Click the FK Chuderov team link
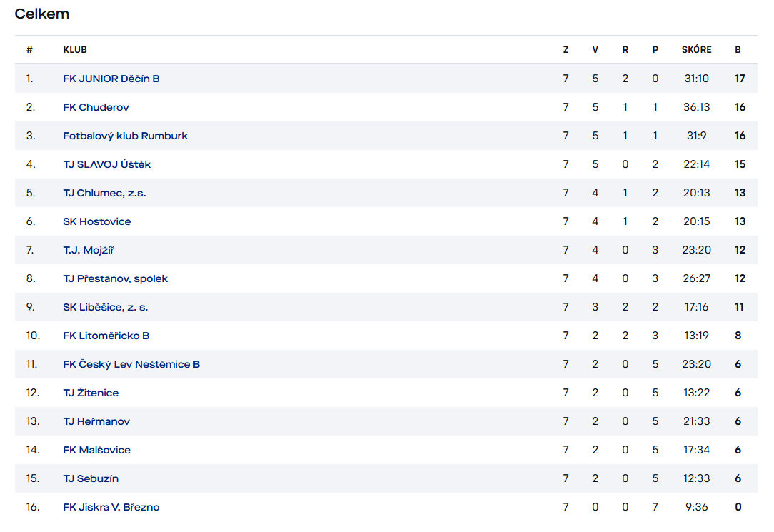Viewport: 774px width, 532px height. 96,107
